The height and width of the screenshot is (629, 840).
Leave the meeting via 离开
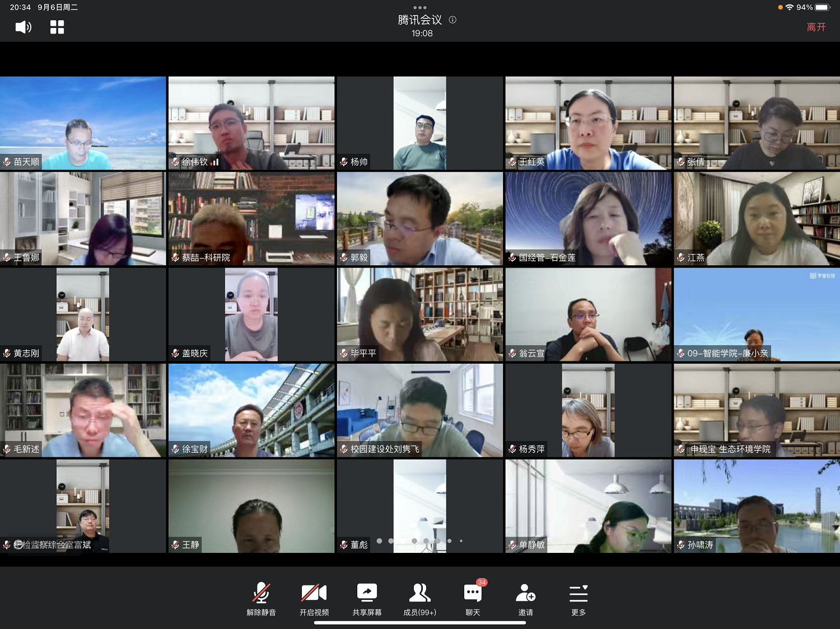(816, 27)
